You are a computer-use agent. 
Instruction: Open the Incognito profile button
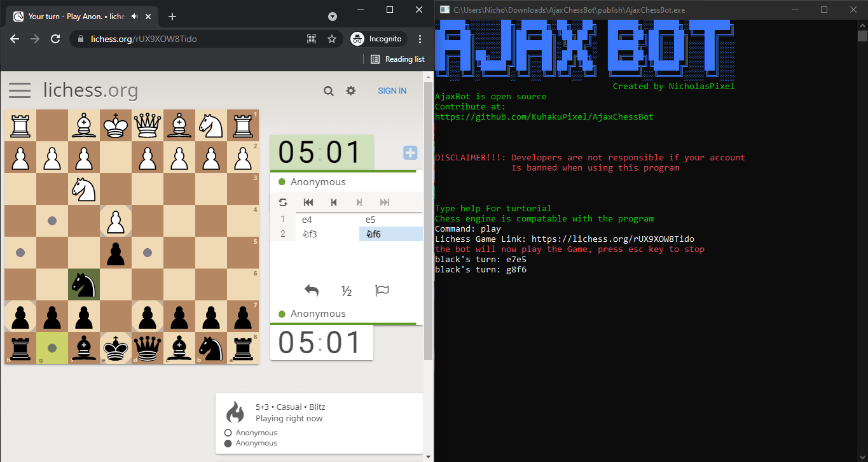(x=378, y=39)
